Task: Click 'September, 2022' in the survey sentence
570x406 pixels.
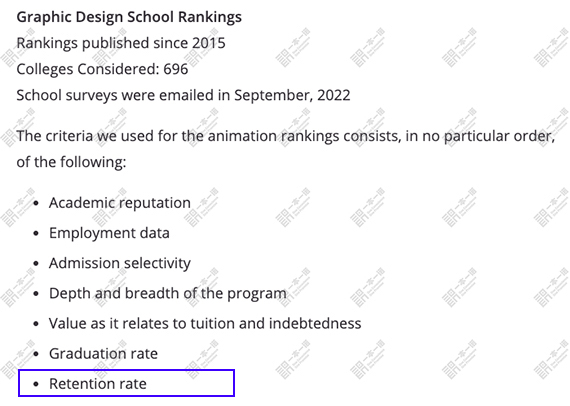Action: (292, 96)
